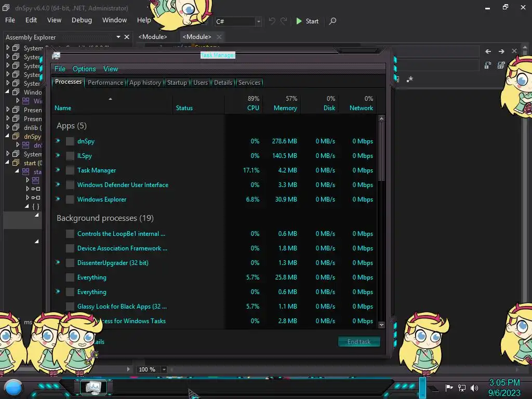Image resolution: width=532 pixels, height=399 pixels.
Task: Click the ILSpy process icon in Task Manager
Action: point(70,156)
